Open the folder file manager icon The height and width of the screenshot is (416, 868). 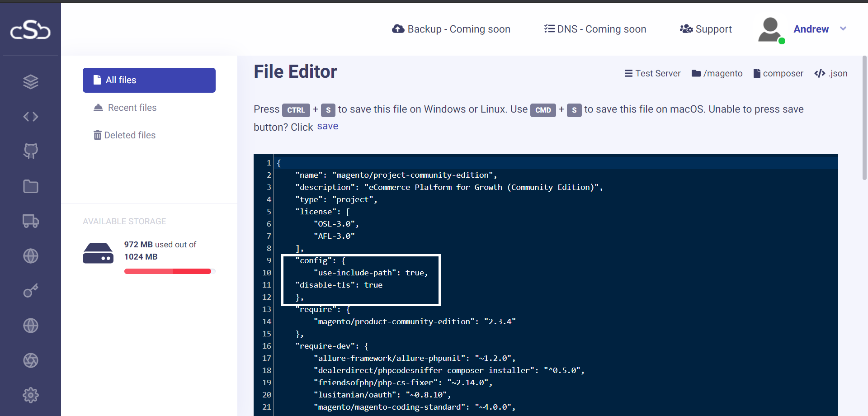(x=31, y=186)
